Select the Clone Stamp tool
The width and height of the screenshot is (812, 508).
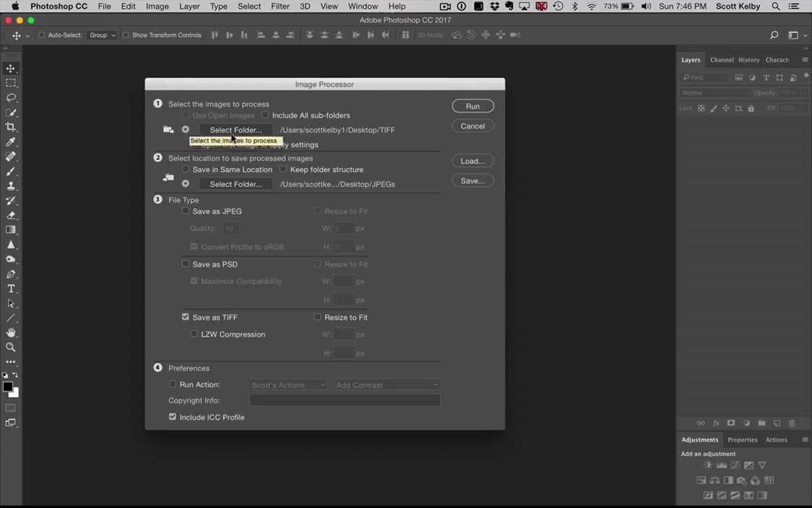(11, 186)
